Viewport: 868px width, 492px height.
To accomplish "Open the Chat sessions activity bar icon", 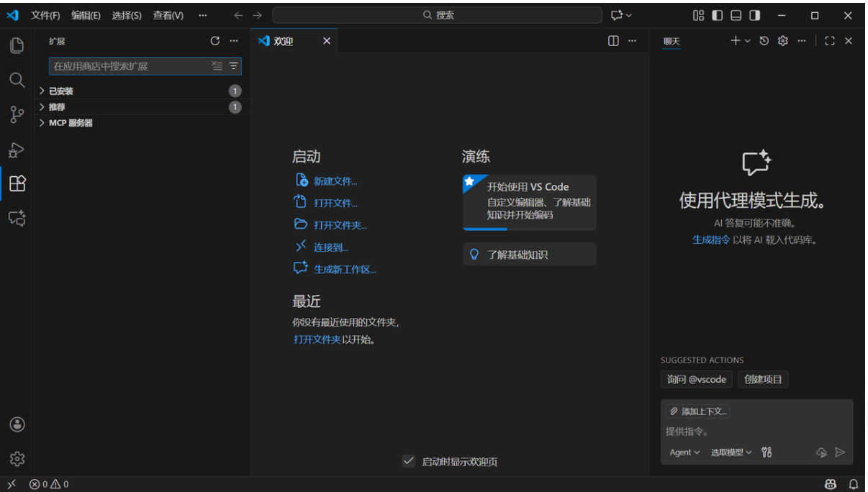I will coord(17,218).
